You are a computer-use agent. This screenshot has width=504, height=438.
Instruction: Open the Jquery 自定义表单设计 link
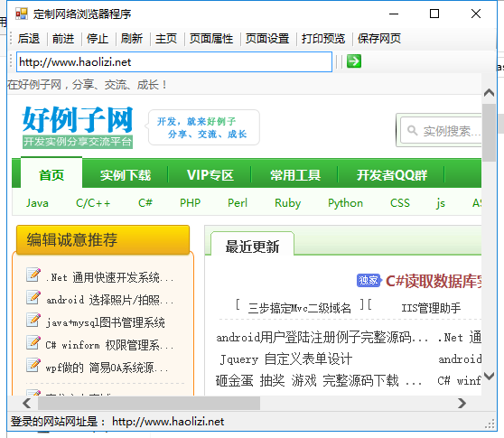[x=286, y=359]
